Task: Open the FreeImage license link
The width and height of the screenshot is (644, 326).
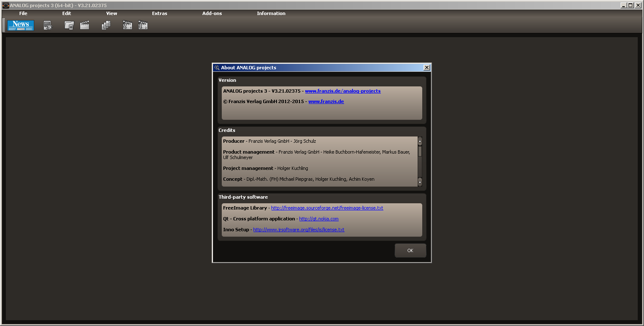Action: [327, 208]
